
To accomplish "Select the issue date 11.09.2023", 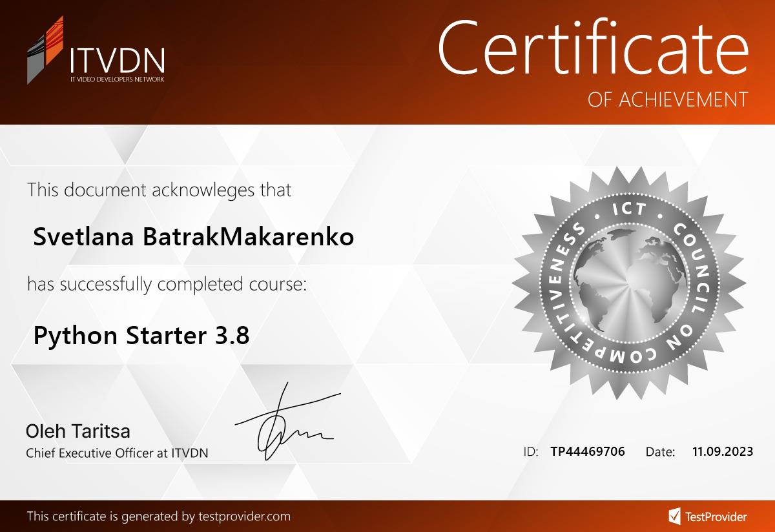I will click(x=722, y=451).
